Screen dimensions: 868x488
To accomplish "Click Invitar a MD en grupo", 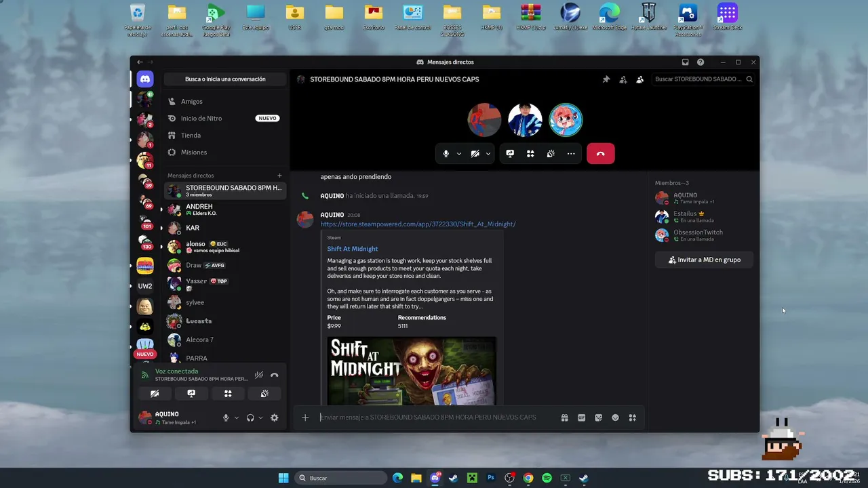I will [704, 260].
